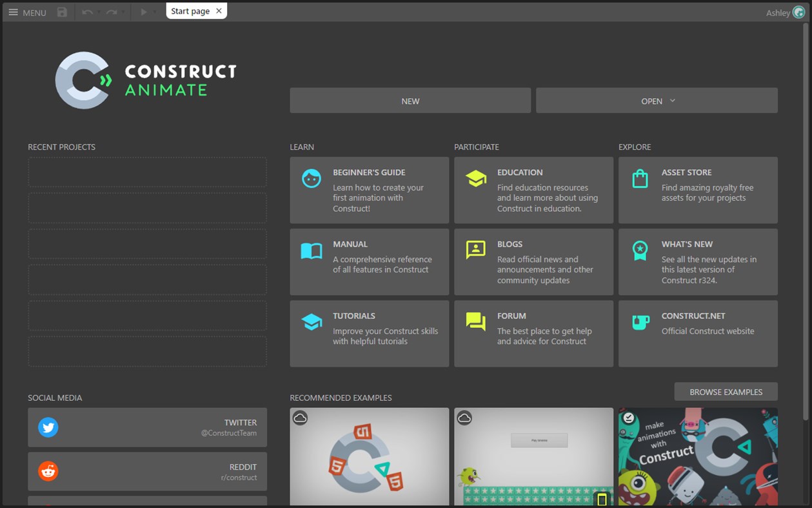
Task: Open the Reddit alien icon
Action: click(x=48, y=471)
